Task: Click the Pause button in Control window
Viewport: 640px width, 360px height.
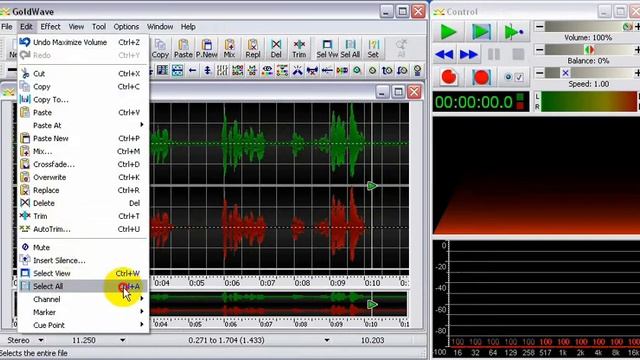Action: (x=494, y=54)
